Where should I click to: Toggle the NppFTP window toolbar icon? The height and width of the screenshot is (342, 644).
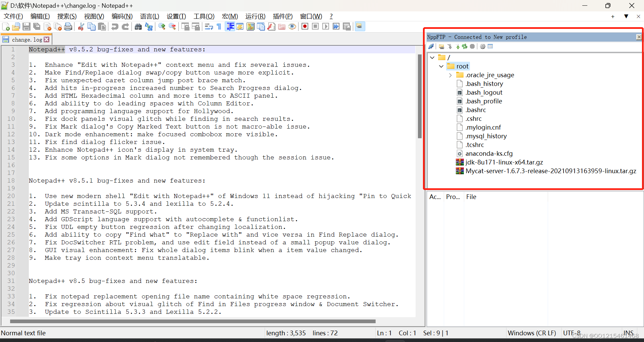click(x=360, y=27)
